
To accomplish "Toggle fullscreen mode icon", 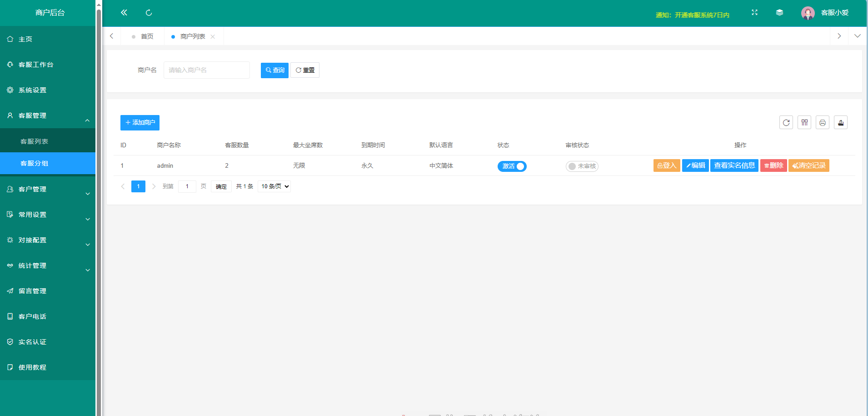I will (754, 13).
